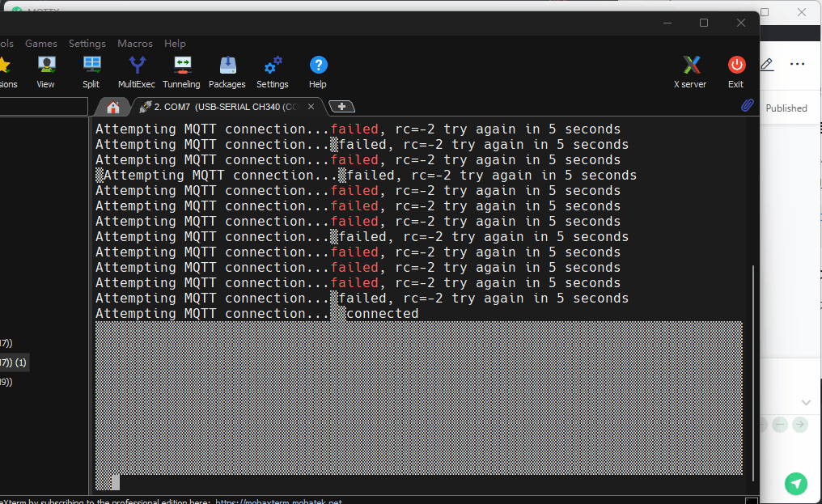
Task: Select the COM7 USB-SERIAL CH340 tab
Action: coord(218,107)
